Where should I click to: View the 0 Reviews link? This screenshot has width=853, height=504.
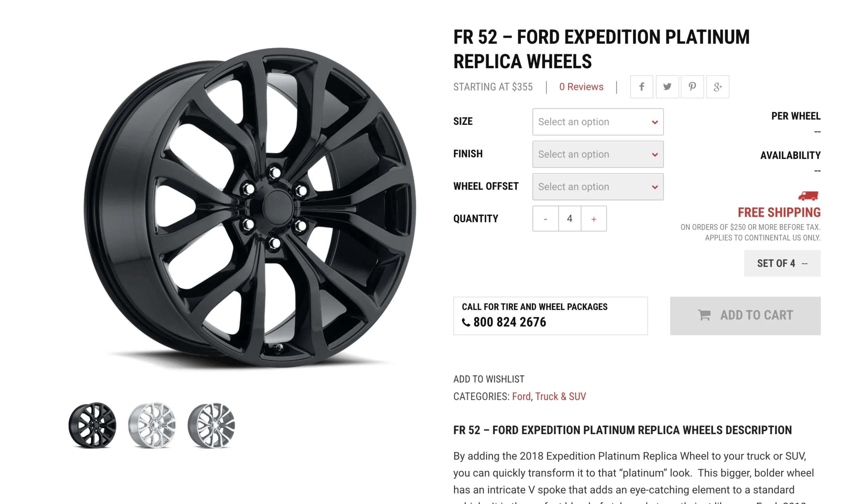(x=581, y=87)
